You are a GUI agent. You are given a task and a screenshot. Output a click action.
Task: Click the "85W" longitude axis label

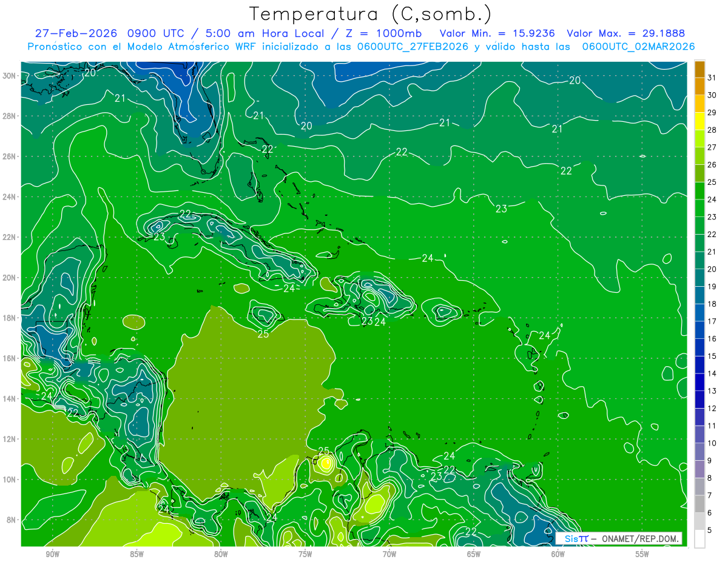[136, 555]
